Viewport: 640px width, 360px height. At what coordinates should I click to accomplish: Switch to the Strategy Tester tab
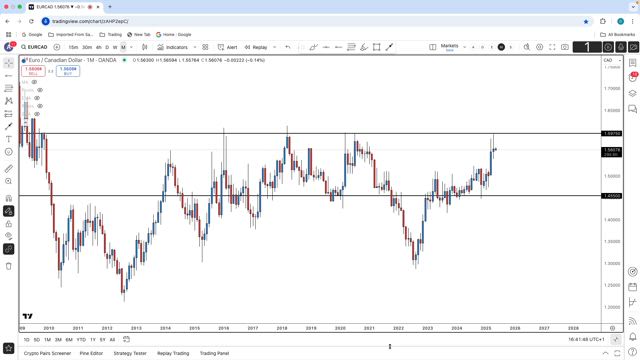tap(130, 353)
